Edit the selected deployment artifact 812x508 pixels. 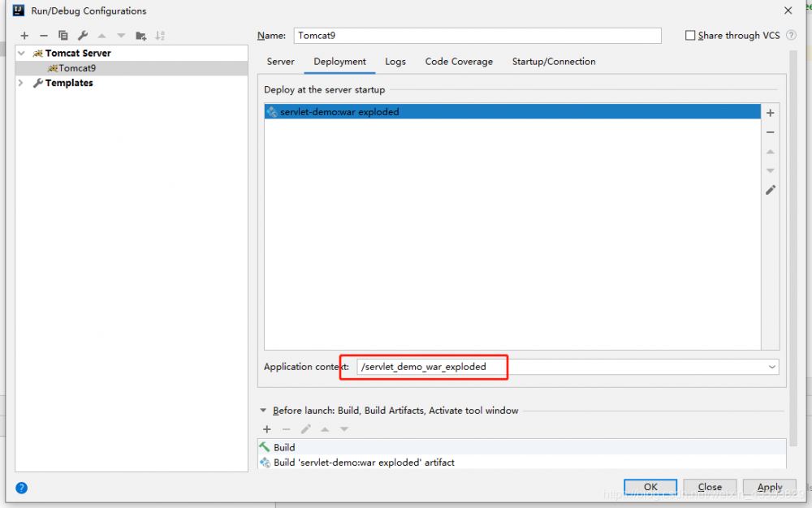[771, 191]
